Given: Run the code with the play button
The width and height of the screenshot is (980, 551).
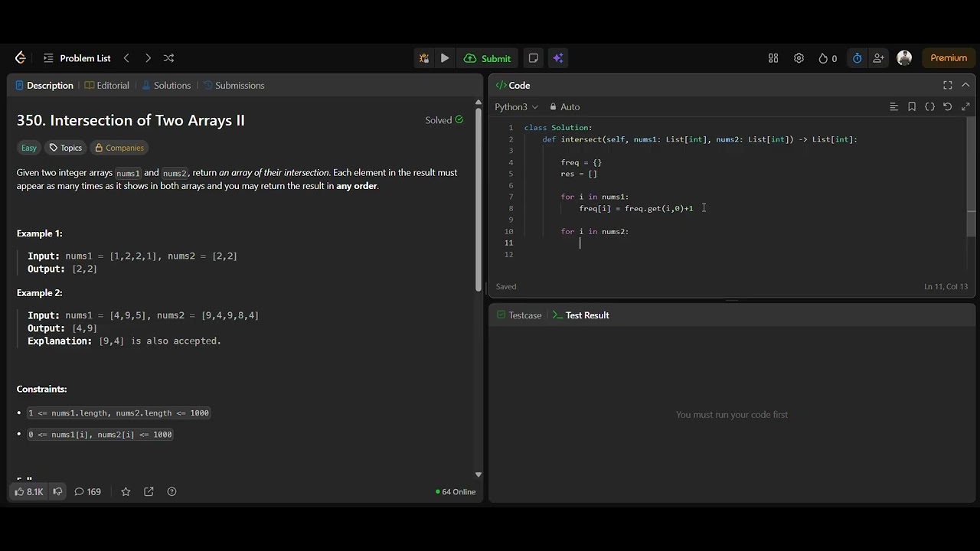Looking at the screenshot, I should point(445,58).
